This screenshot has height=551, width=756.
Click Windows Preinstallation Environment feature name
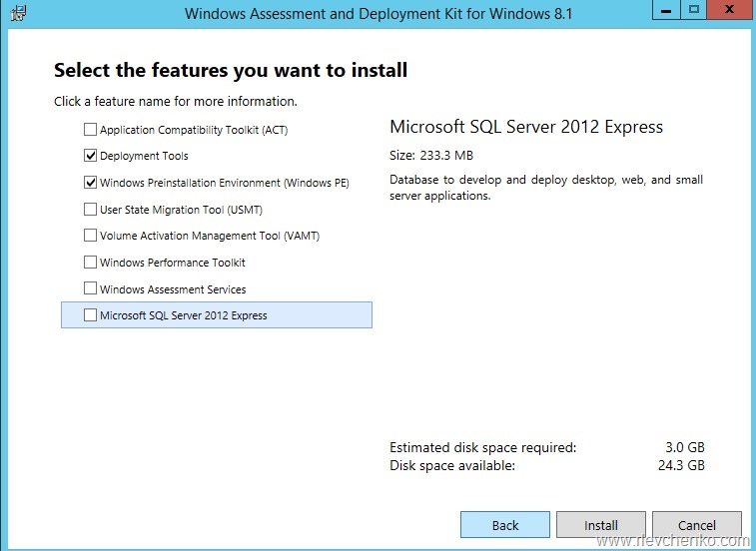tap(224, 183)
